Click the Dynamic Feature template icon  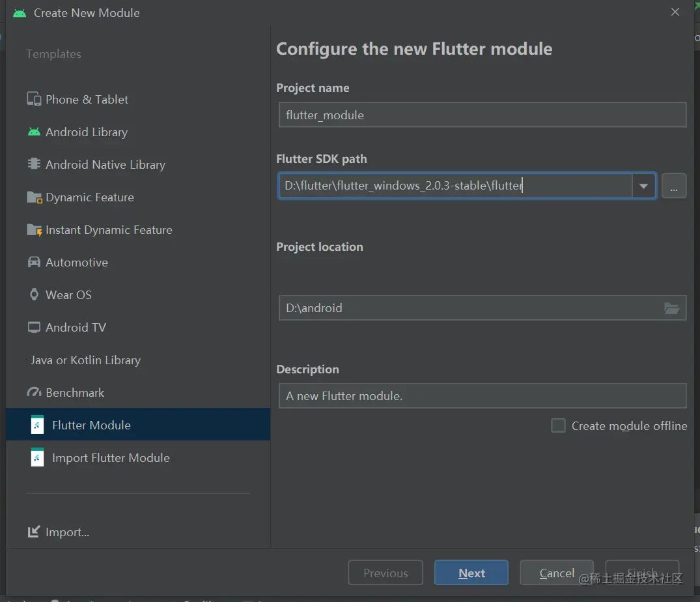34,197
